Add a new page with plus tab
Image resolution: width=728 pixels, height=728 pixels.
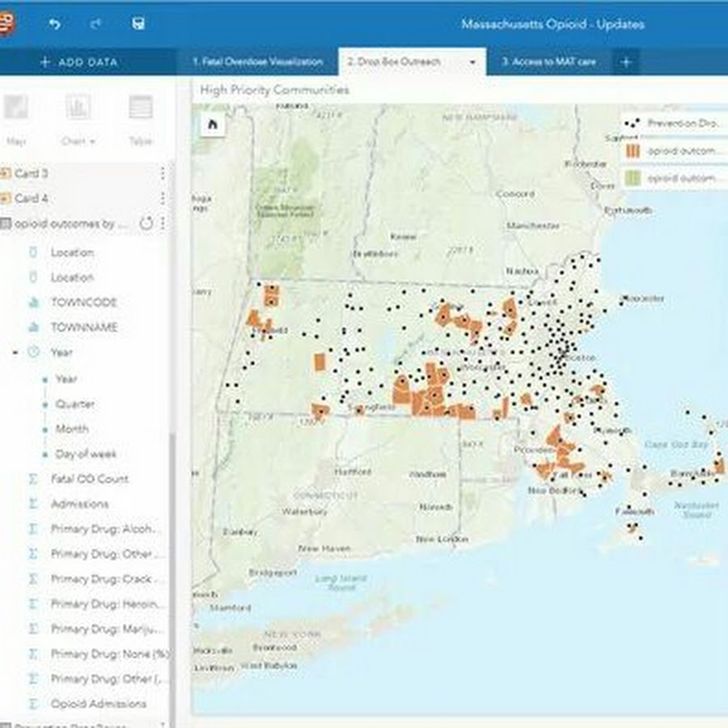(x=625, y=62)
